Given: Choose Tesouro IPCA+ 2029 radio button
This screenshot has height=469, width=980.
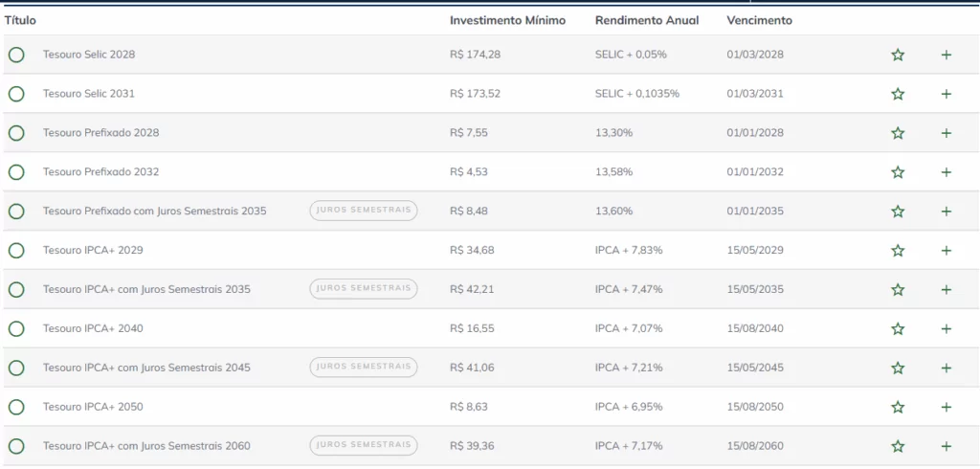Looking at the screenshot, I should (16, 250).
